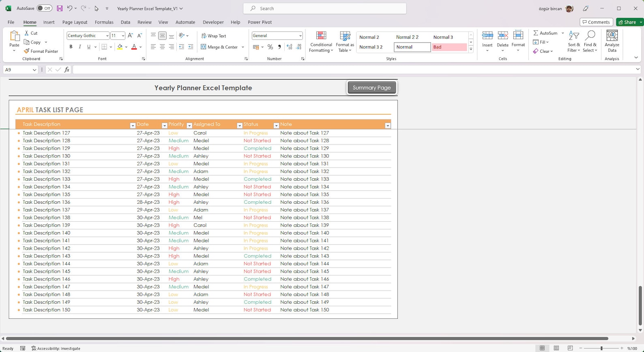Click Merge & Center

coord(219,47)
